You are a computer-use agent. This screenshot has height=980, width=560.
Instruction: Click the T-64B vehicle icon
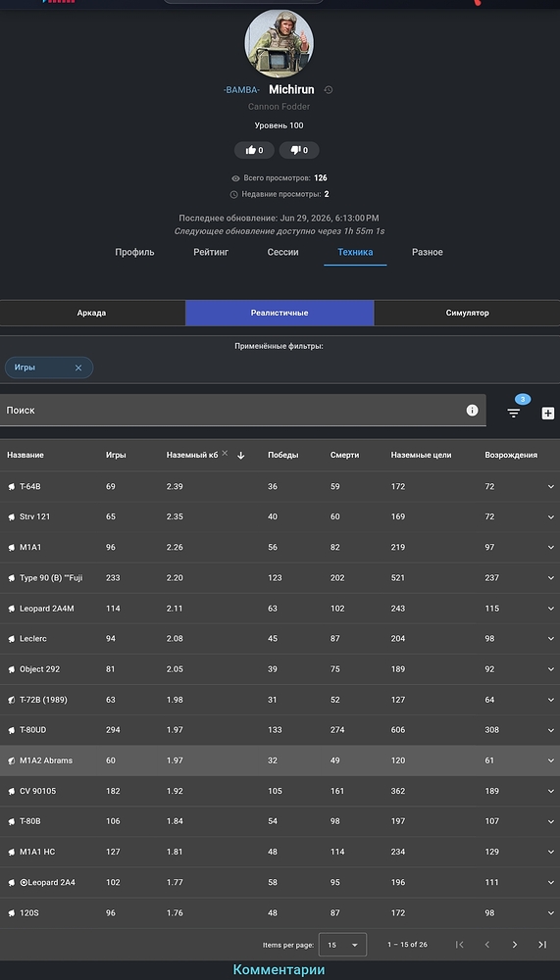tap(11, 487)
